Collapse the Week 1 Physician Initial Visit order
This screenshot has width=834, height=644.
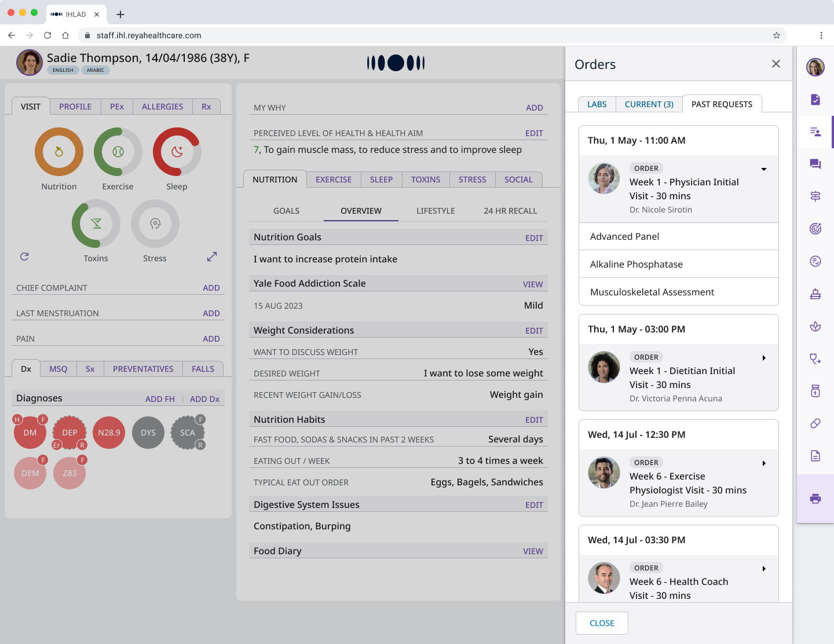(764, 169)
